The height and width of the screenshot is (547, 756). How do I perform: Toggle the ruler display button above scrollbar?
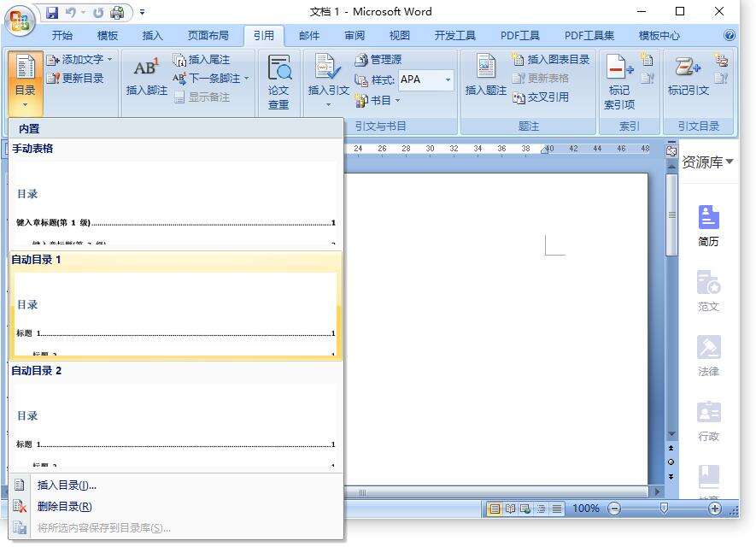(x=671, y=151)
